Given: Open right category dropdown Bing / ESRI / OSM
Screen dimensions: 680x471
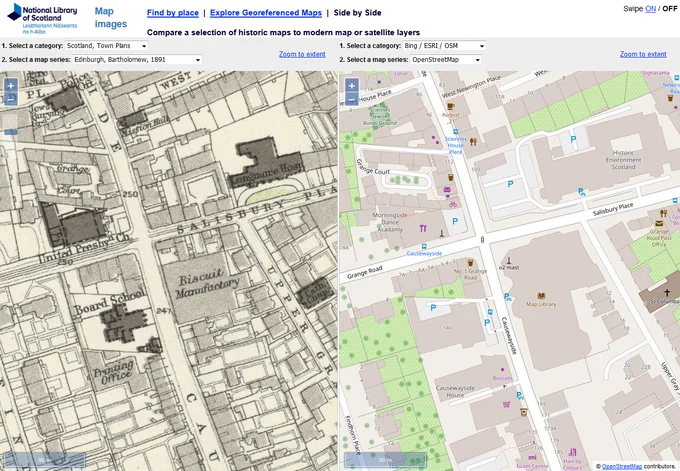Looking at the screenshot, I should tap(445, 46).
